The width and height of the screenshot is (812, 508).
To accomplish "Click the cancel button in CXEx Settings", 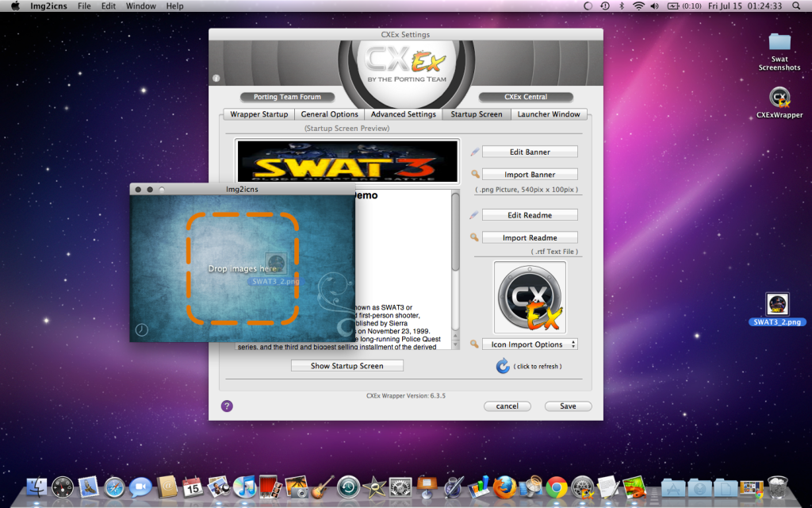I will [x=507, y=406].
